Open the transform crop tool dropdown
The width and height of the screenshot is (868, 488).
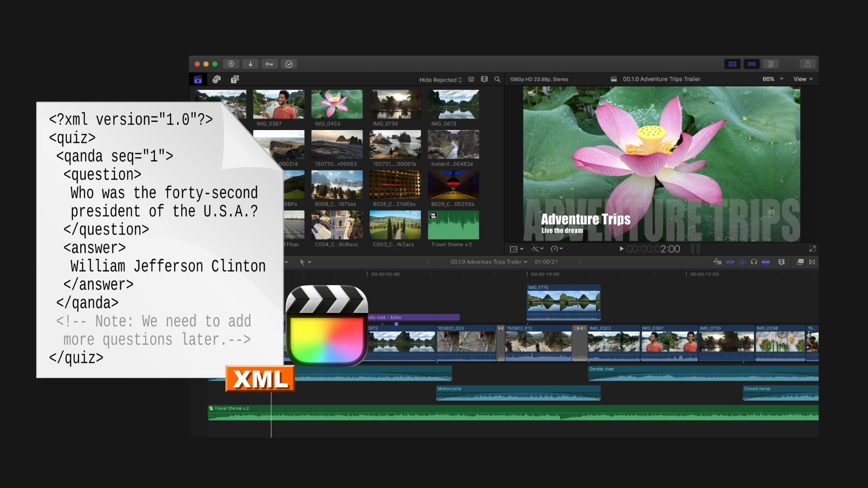[516, 249]
